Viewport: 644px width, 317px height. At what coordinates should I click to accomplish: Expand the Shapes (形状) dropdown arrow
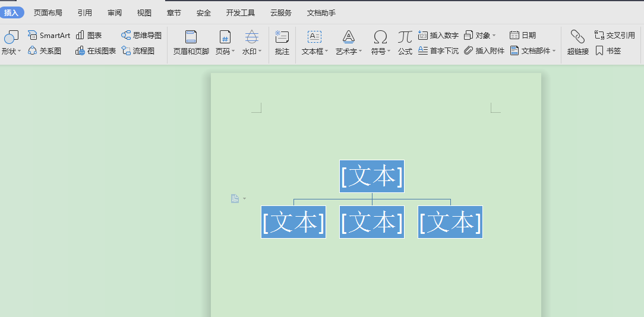[x=19, y=51]
